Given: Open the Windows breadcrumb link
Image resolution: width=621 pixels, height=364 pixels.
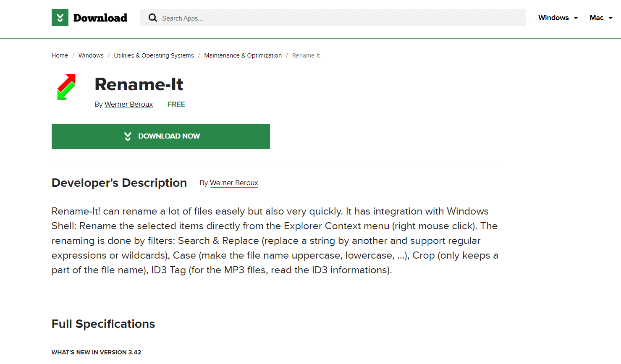Looking at the screenshot, I should click(x=91, y=55).
